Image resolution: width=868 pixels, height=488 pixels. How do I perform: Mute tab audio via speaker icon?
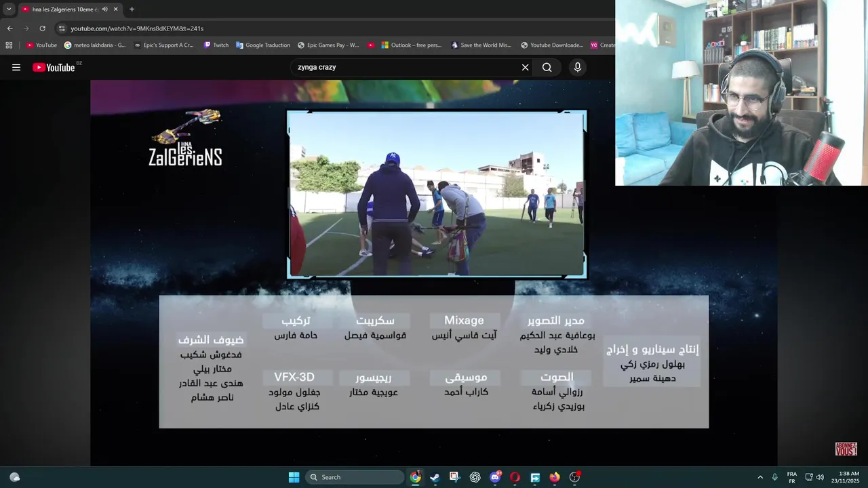point(104,9)
